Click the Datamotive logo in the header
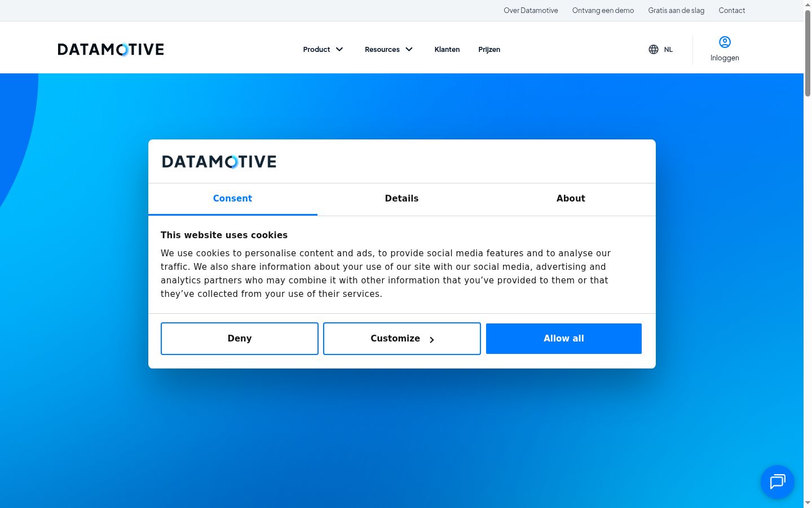The height and width of the screenshot is (508, 812). (111, 50)
